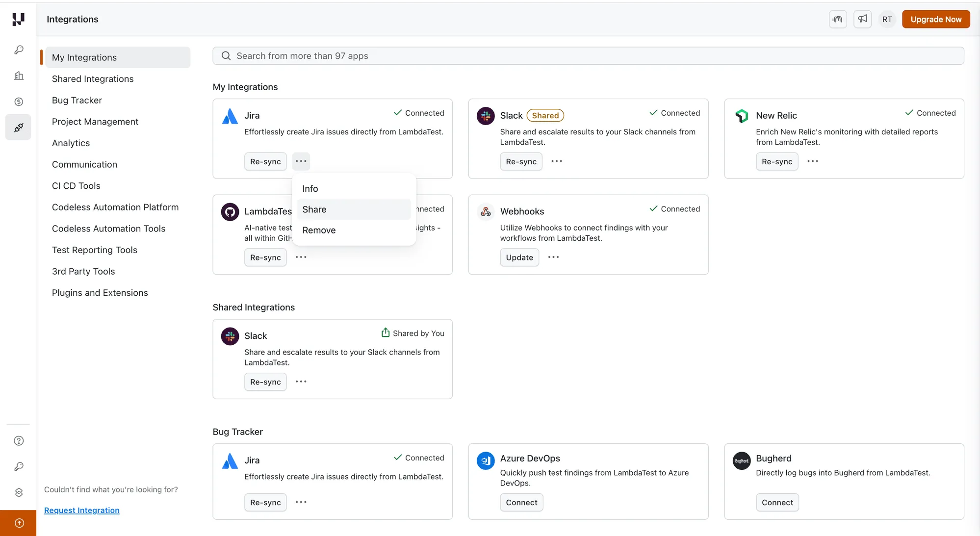Choose Info from the Jira menu
The height and width of the screenshot is (536, 980).
click(x=354, y=189)
